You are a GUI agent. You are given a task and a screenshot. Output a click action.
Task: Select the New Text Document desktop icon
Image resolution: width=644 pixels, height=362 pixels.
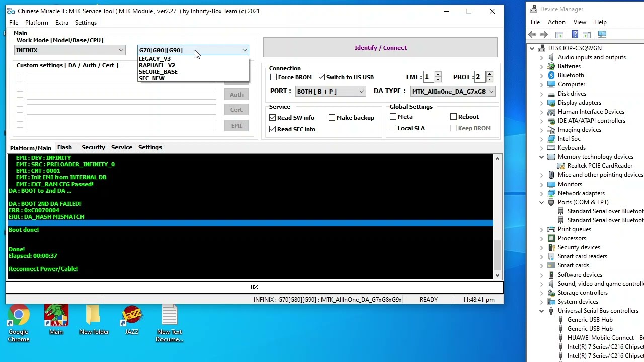(x=170, y=323)
